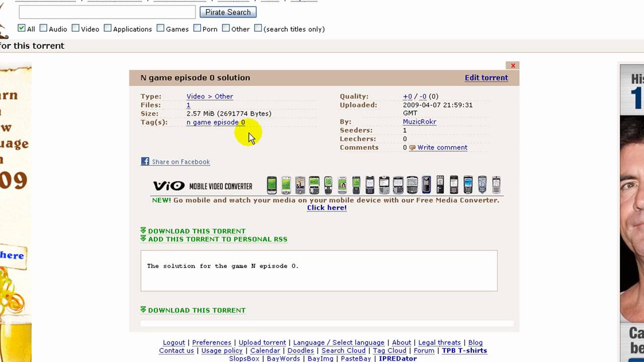Click upper Download This Torrent link

pyautogui.click(x=197, y=231)
